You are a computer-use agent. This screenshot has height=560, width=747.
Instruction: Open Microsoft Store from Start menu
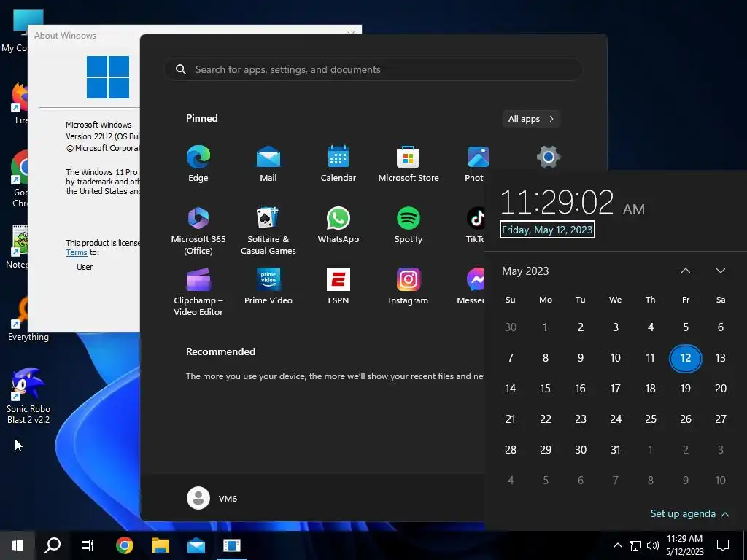(409, 164)
